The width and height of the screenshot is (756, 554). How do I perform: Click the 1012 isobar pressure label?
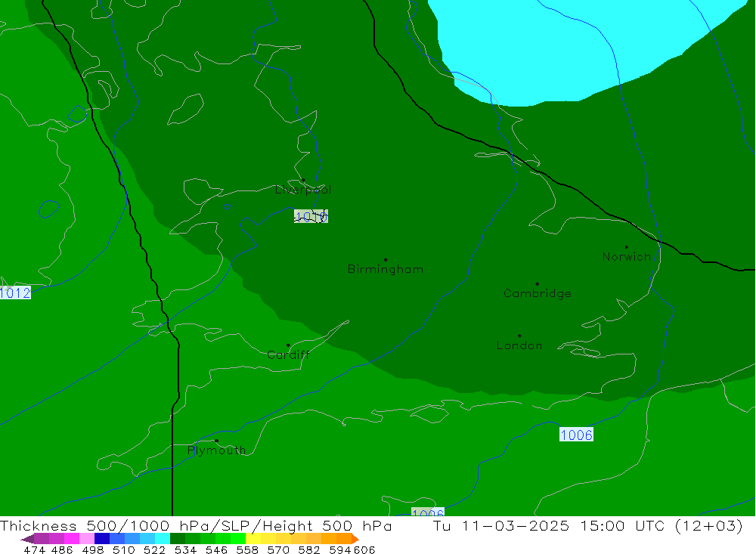[x=15, y=292]
